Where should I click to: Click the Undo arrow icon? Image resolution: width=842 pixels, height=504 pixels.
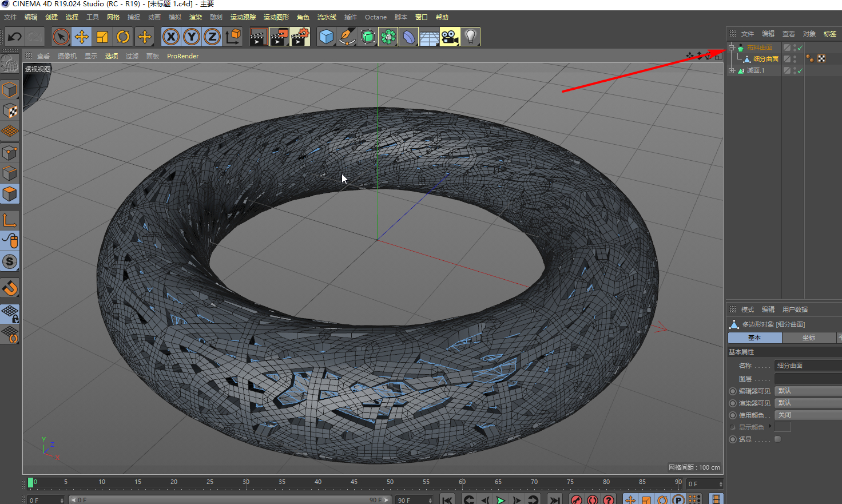14,37
